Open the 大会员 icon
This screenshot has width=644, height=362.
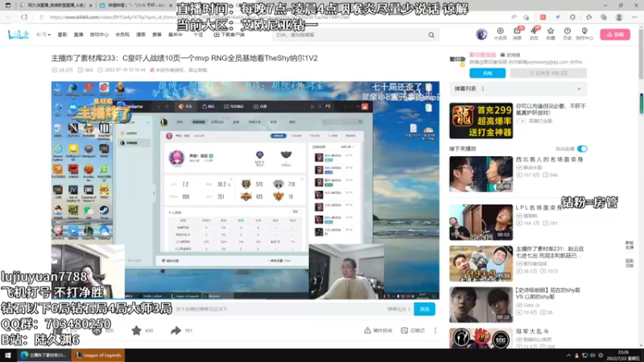(x=500, y=34)
